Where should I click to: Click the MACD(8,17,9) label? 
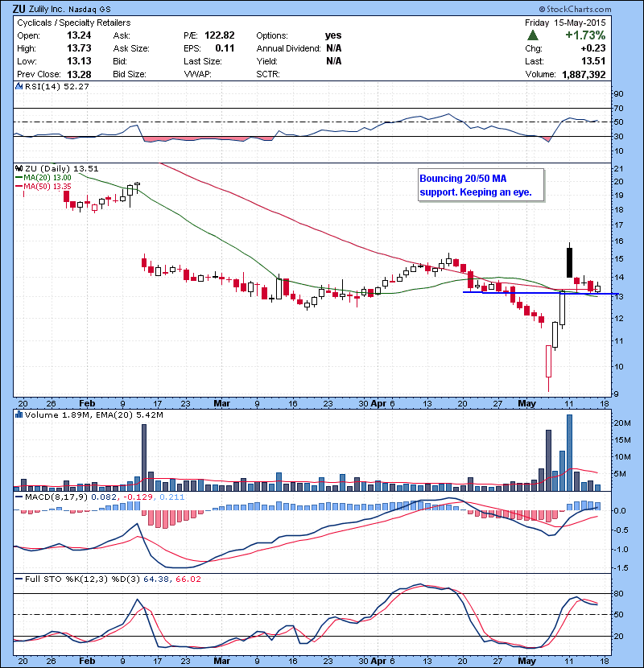(x=56, y=497)
